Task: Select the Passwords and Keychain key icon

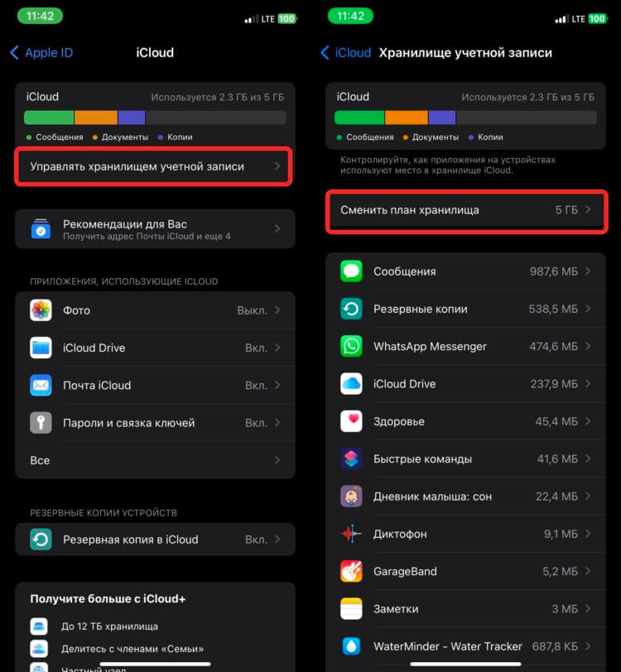Action: click(41, 423)
